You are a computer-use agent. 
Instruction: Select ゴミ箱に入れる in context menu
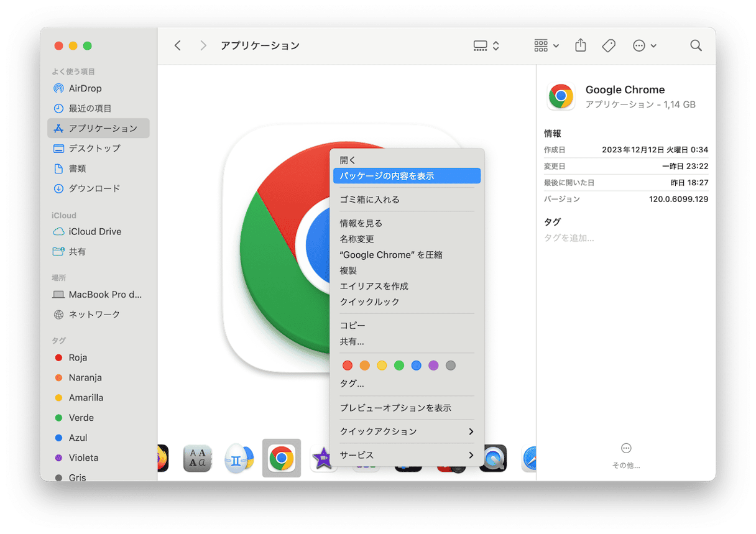369,200
